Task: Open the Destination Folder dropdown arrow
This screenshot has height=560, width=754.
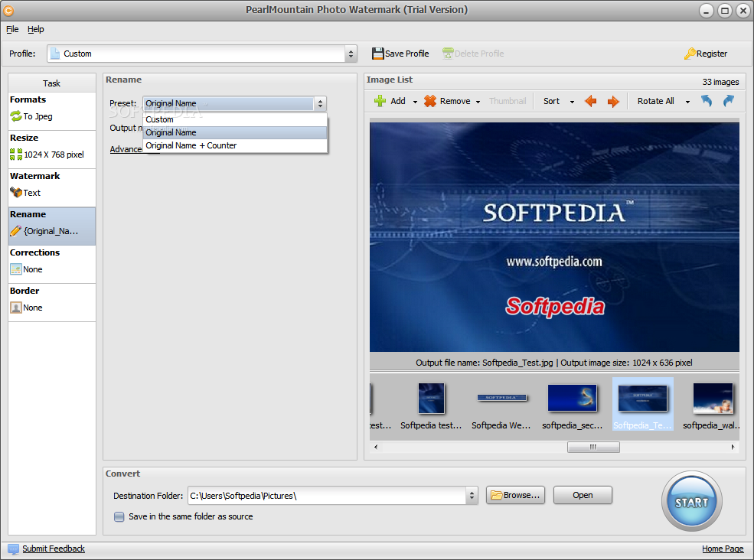Action: [472, 496]
